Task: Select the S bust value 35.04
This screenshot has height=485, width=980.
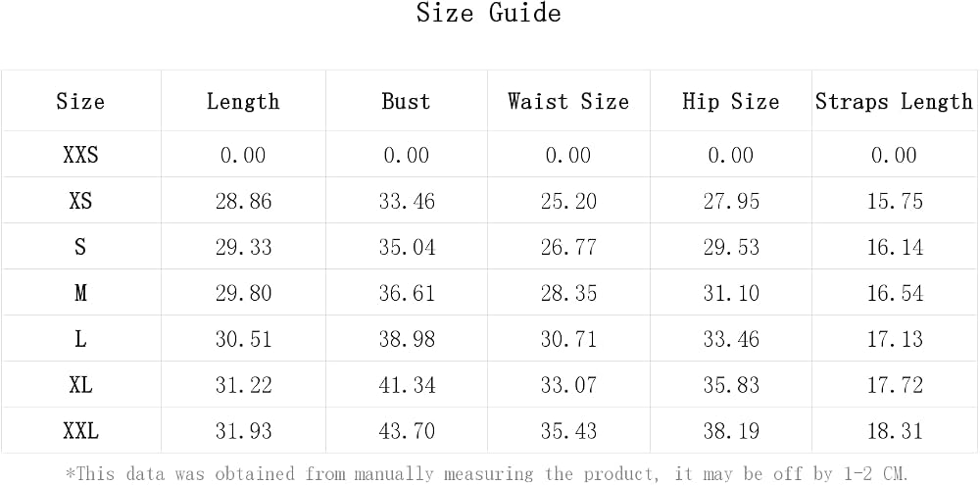Action: 407,247
